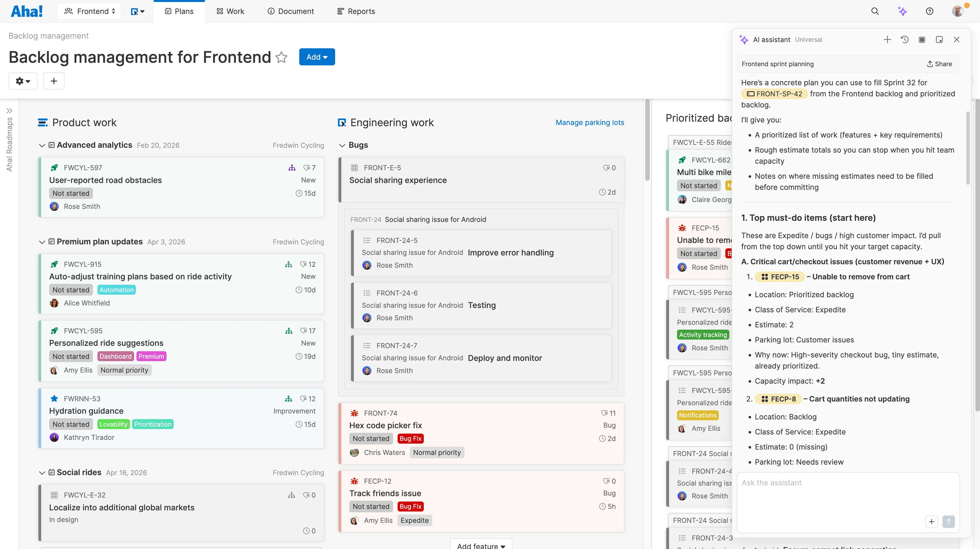Open the Work section in navigation
The height and width of the screenshot is (549, 980).
pyautogui.click(x=230, y=11)
